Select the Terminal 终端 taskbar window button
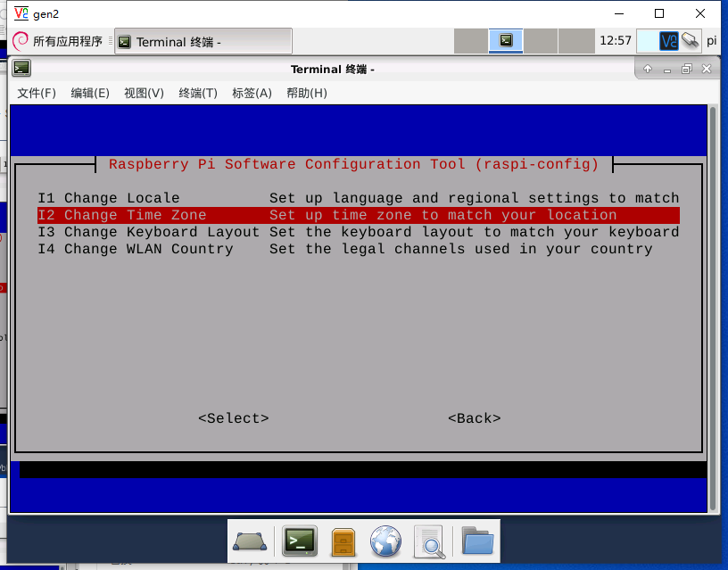 pyautogui.click(x=203, y=42)
